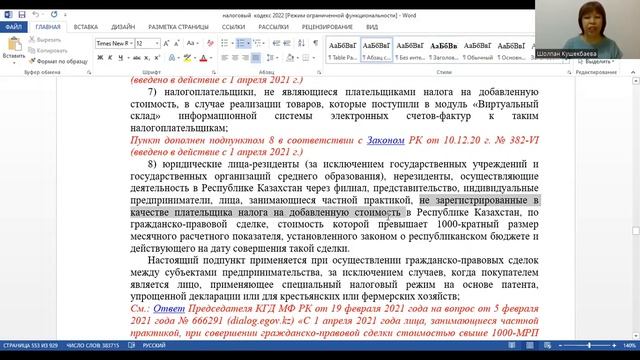Switch to the ВСТАВКА tab
Image resolution: width=640 pixels, height=360 pixels.
click(86, 27)
